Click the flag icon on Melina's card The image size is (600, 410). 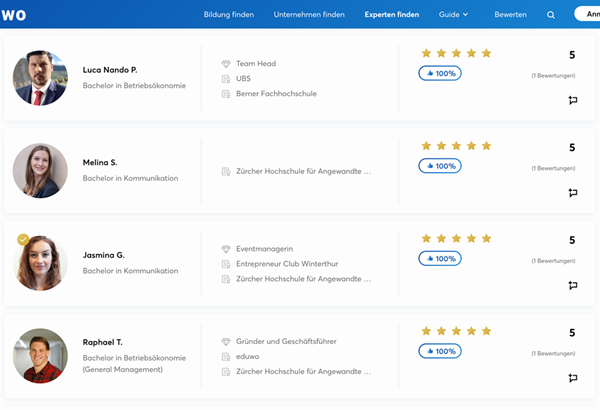(x=573, y=193)
